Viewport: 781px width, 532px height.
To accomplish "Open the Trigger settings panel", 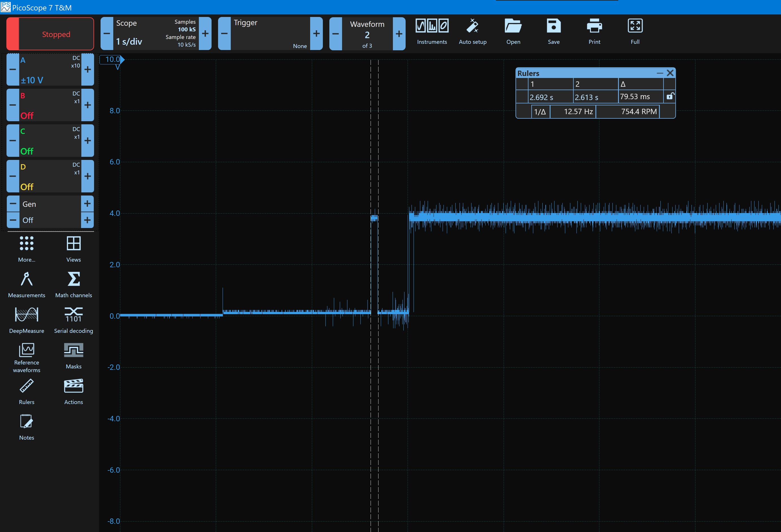I will coord(270,34).
